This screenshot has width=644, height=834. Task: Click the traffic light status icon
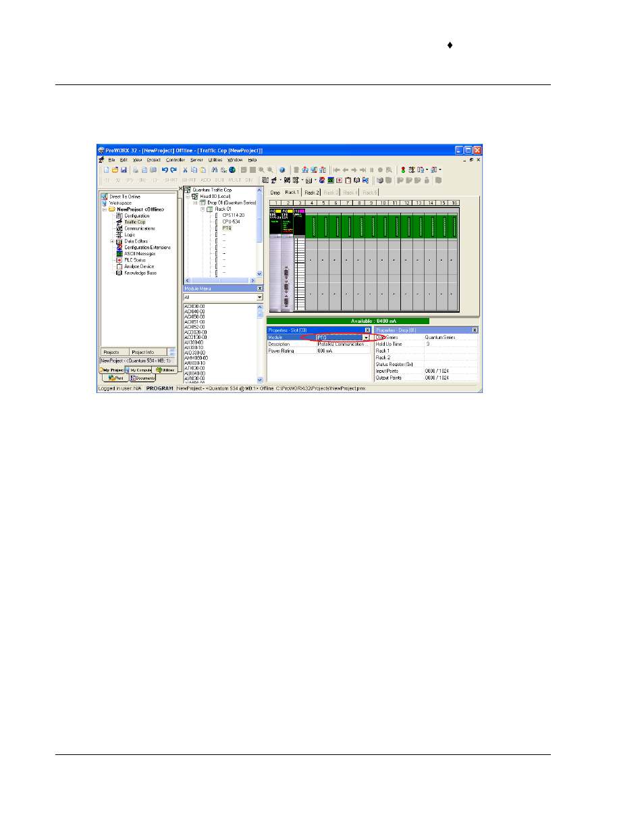(x=403, y=170)
